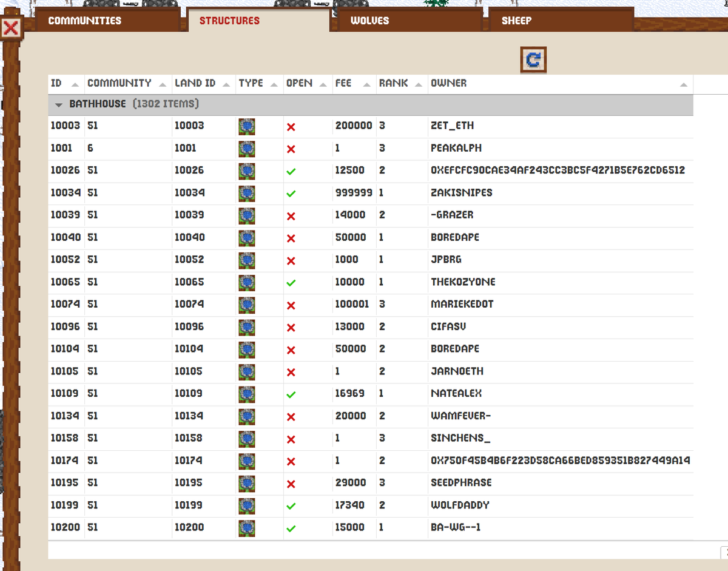Click the refresh icon above the table
728x571 pixels.
point(534,59)
